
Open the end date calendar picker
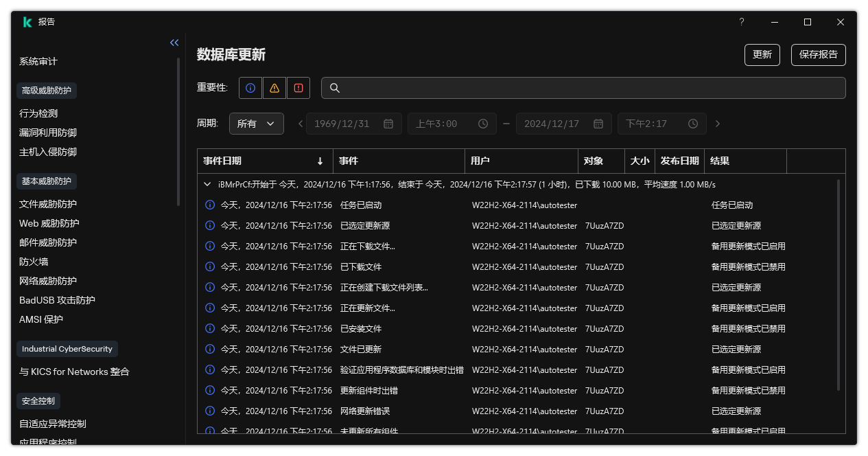click(598, 124)
